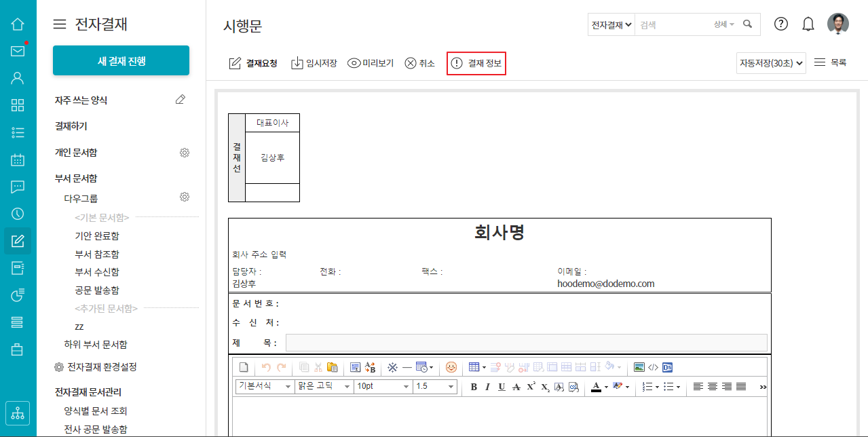Insert emoticon using smiley face icon

coord(451,367)
